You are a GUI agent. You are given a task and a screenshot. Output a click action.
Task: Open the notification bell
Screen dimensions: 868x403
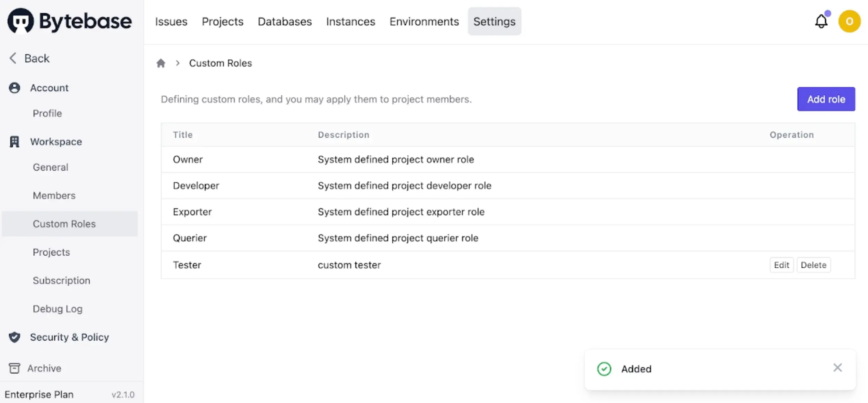[x=821, y=22]
